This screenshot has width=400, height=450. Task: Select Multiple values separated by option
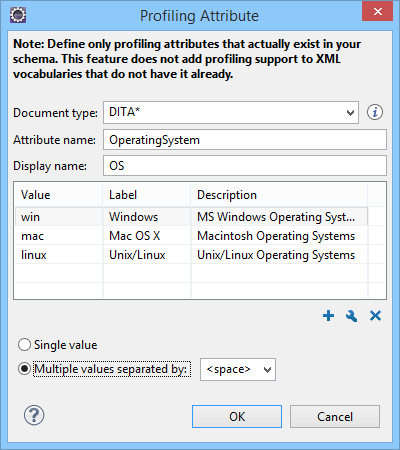[24, 369]
